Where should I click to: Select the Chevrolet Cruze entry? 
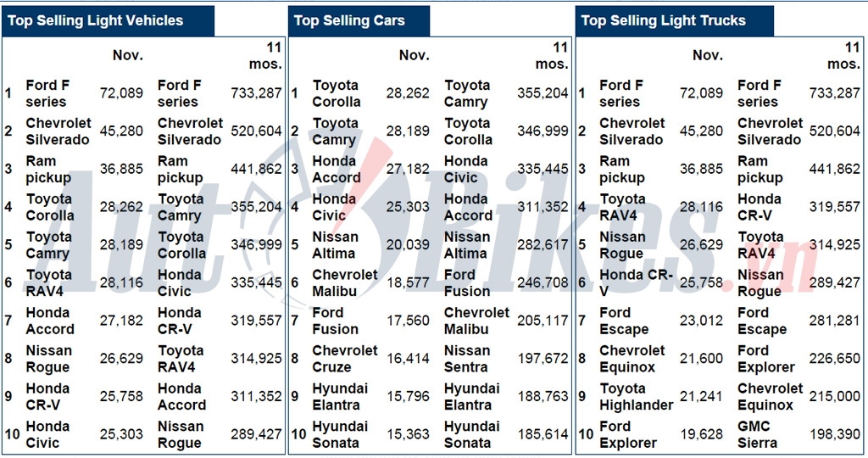click(x=345, y=359)
